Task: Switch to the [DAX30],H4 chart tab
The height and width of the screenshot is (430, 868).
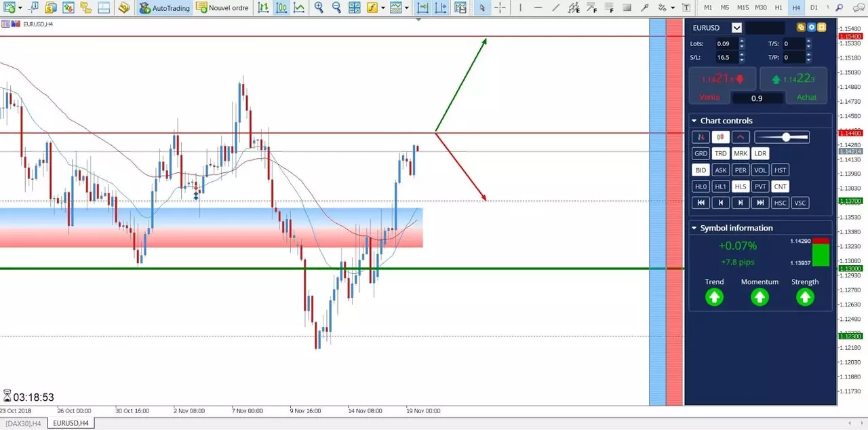Action: (23, 423)
